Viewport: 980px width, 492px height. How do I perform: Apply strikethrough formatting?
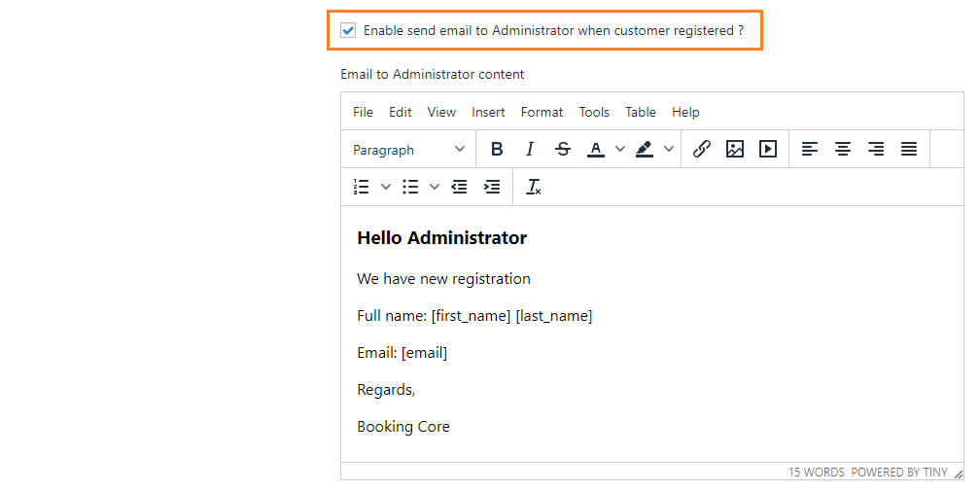click(563, 149)
